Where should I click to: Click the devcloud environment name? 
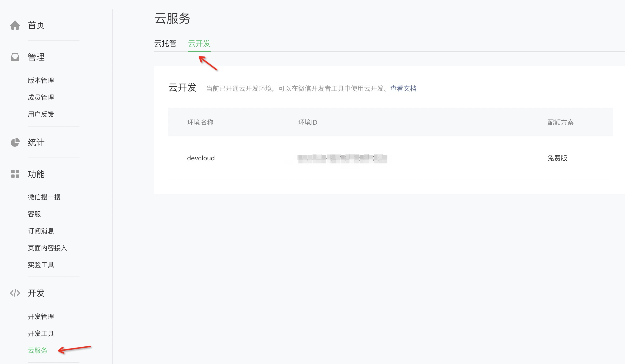click(201, 158)
